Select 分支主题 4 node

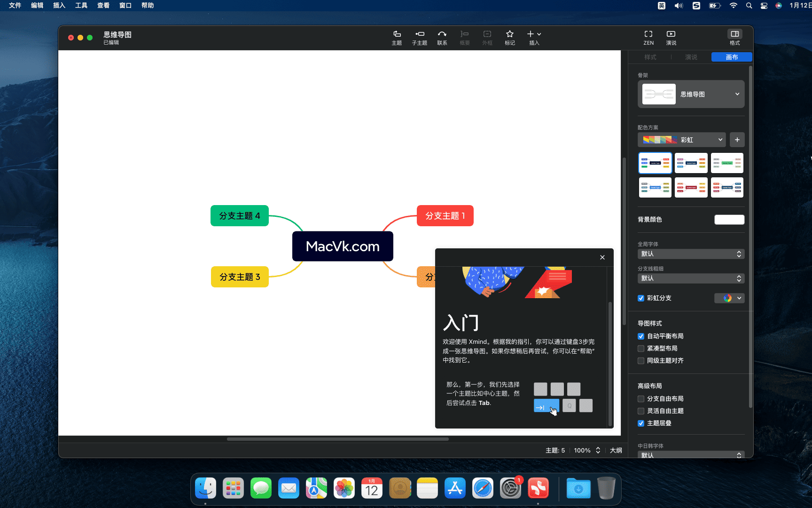pos(240,216)
